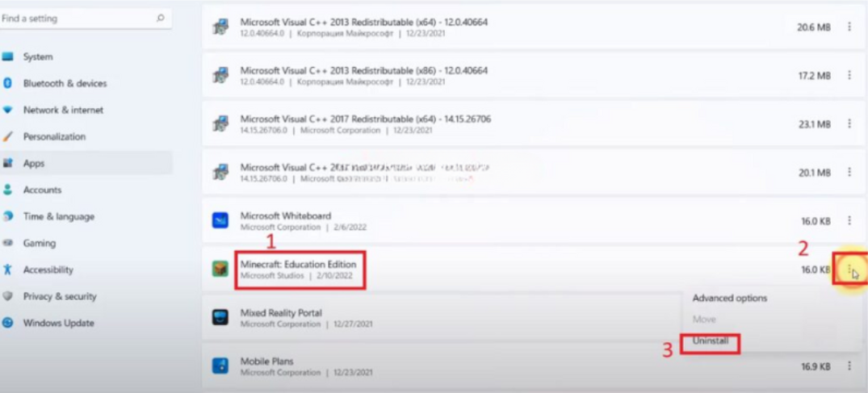
Task: Click the Time & language globe icon
Action: (7, 216)
